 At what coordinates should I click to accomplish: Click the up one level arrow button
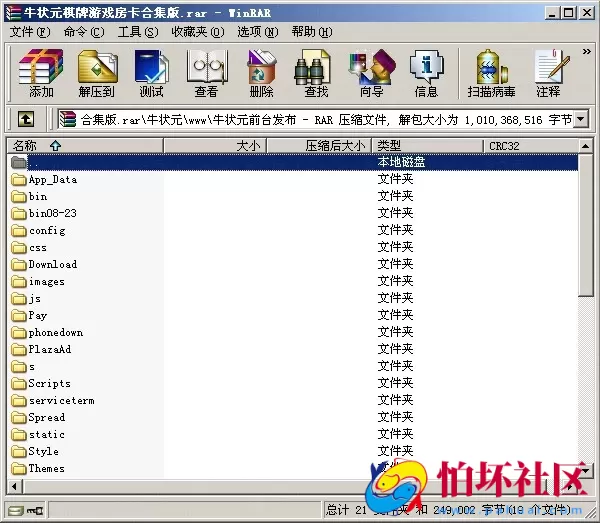pyautogui.click(x=26, y=119)
